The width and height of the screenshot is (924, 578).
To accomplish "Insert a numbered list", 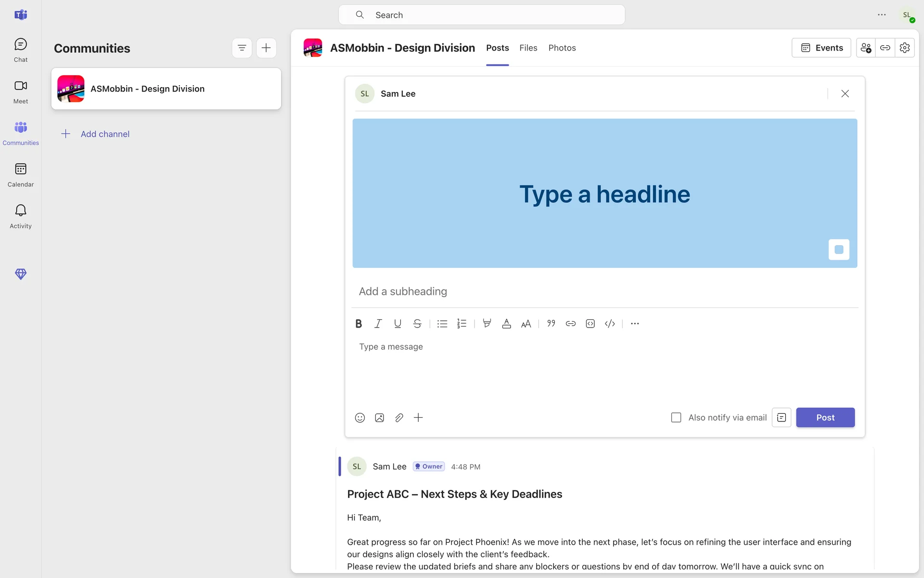I will click(462, 324).
